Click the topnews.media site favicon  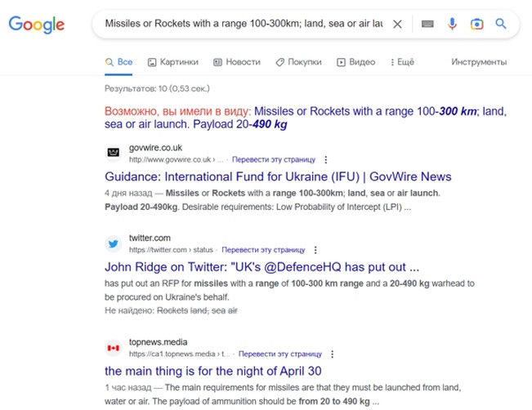[114, 348]
